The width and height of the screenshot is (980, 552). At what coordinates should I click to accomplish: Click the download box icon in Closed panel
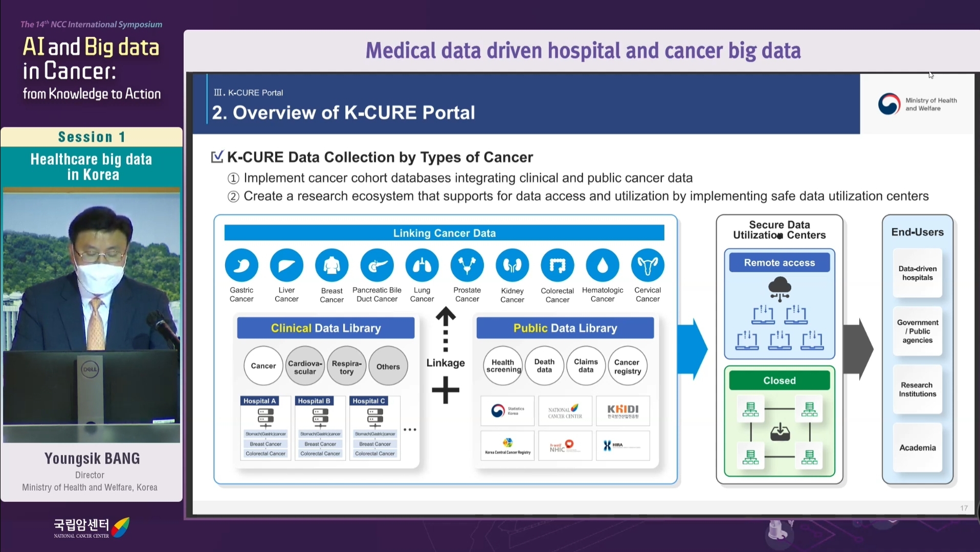click(x=780, y=432)
